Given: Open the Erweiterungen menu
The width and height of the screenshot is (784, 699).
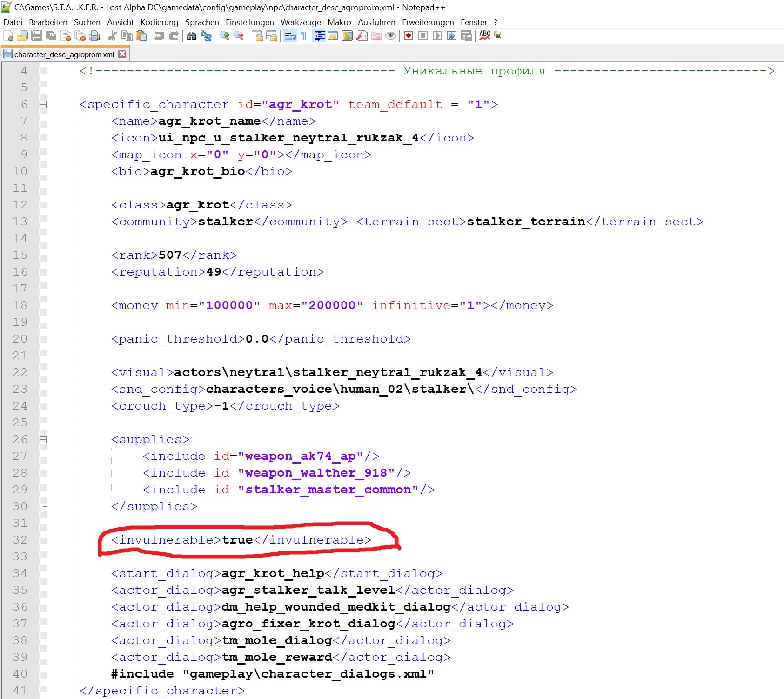Looking at the screenshot, I should 428,22.
